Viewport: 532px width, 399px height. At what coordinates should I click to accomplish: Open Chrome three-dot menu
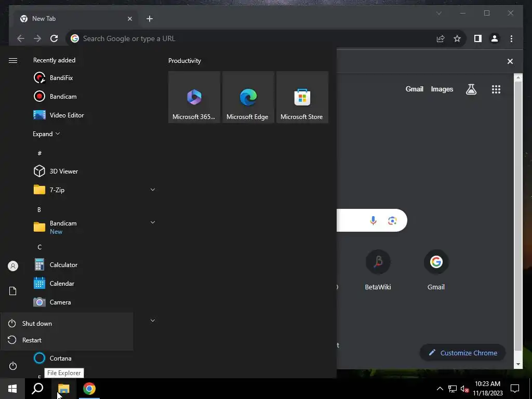pos(511,38)
